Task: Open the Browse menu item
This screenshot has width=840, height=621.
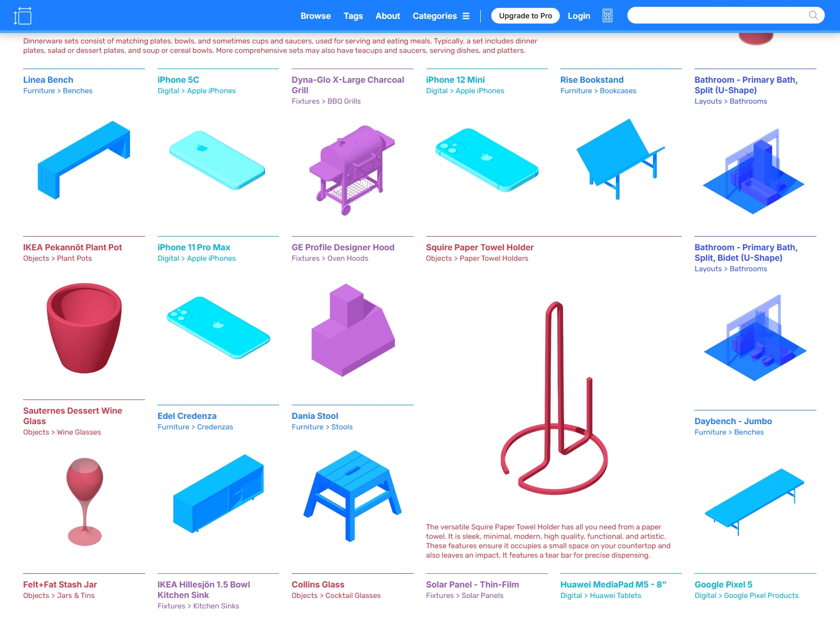Action: click(x=315, y=16)
